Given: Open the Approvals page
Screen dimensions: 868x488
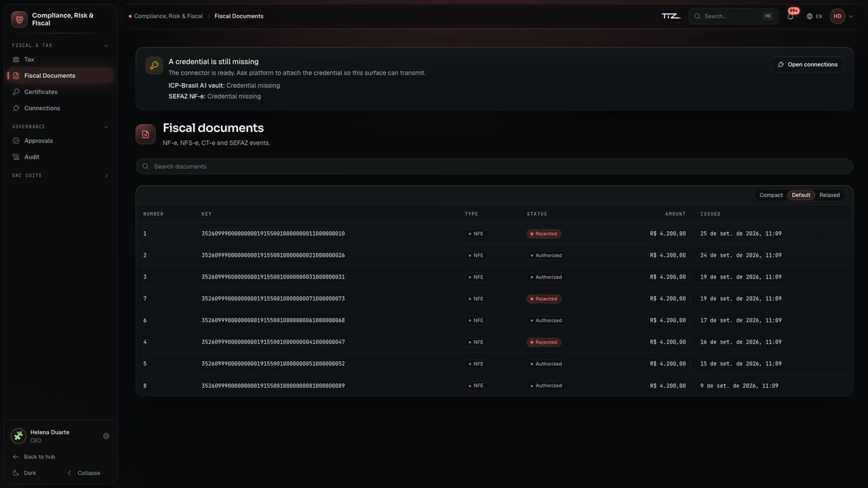Looking at the screenshot, I should [60, 141].
